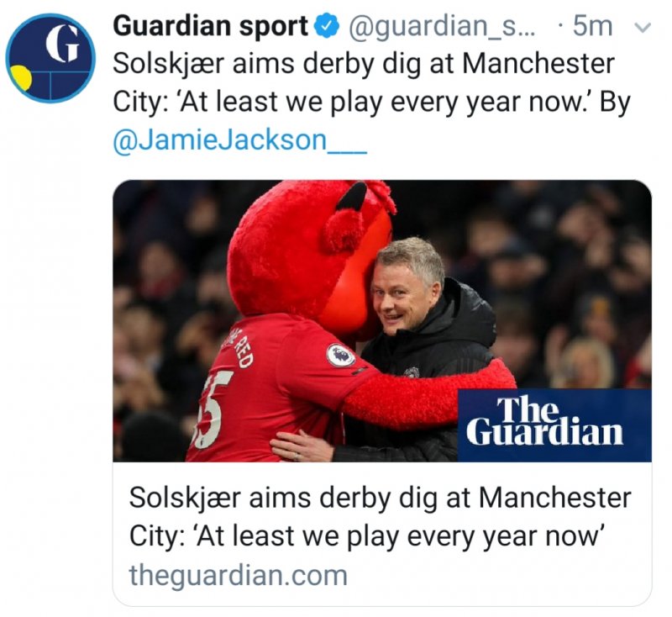This screenshot has height=617, width=672.
Task: Visit the theguardian.com domain link
Action: 238,575
